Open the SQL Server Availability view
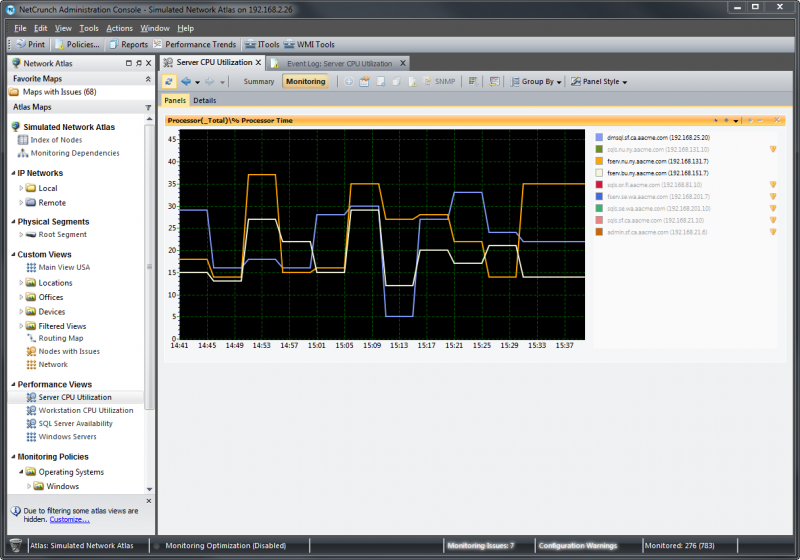The image size is (800, 560). coord(70,424)
